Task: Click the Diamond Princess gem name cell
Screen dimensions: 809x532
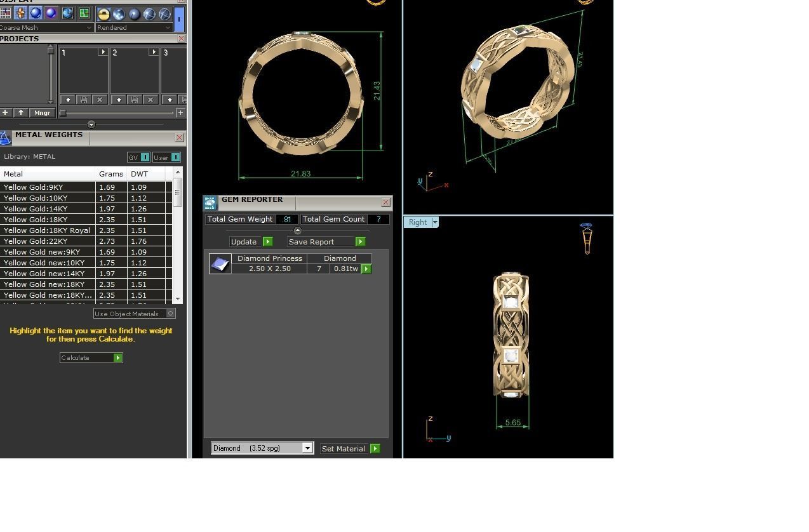Action: 269,258
